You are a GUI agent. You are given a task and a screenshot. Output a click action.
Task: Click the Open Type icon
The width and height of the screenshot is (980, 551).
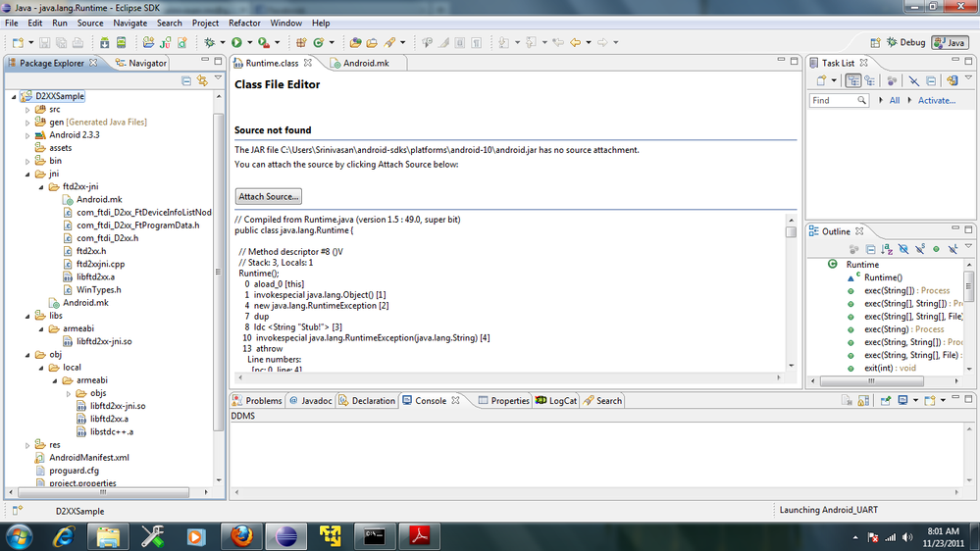pyautogui.click(x=356, y=42)
